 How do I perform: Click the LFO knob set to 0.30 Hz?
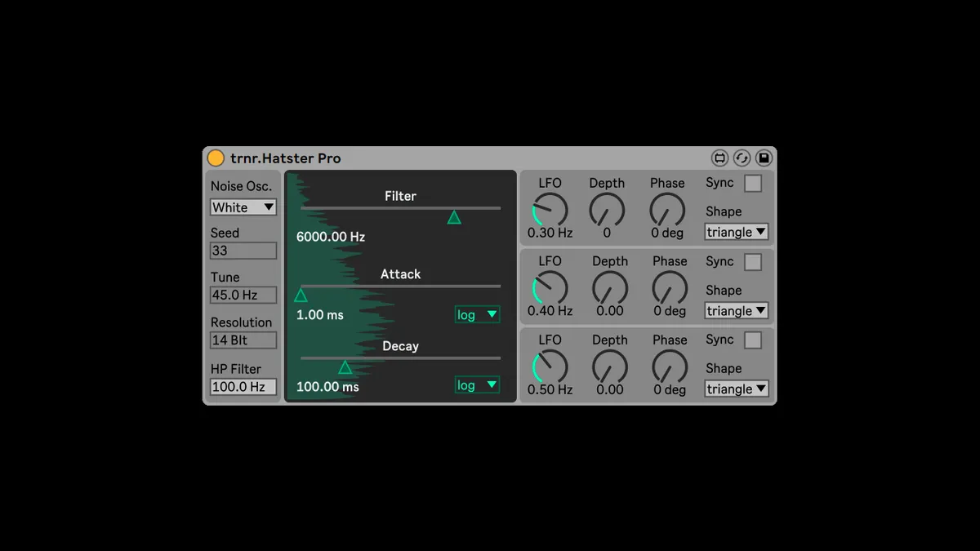(550, 210)
